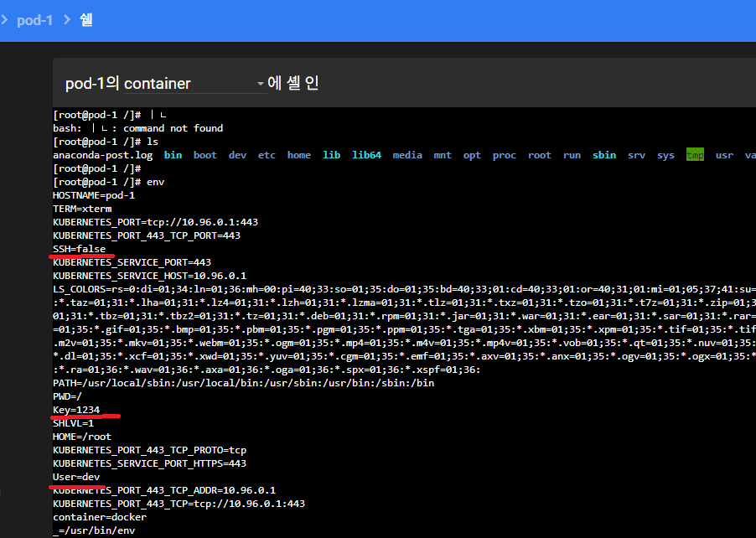Click the SSH=false environment line

tap(79, 249)
